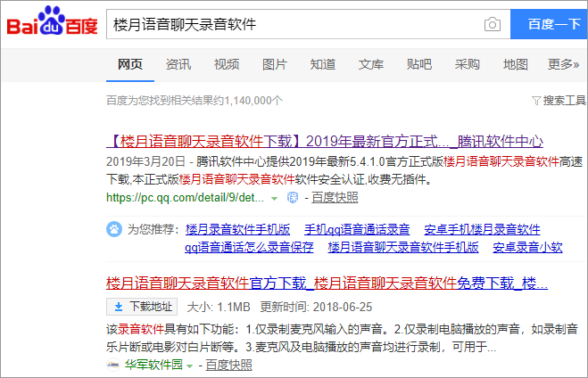Open camera image search icon
The height and width of the screenshot is (378, 588).
tap(492, 24)
